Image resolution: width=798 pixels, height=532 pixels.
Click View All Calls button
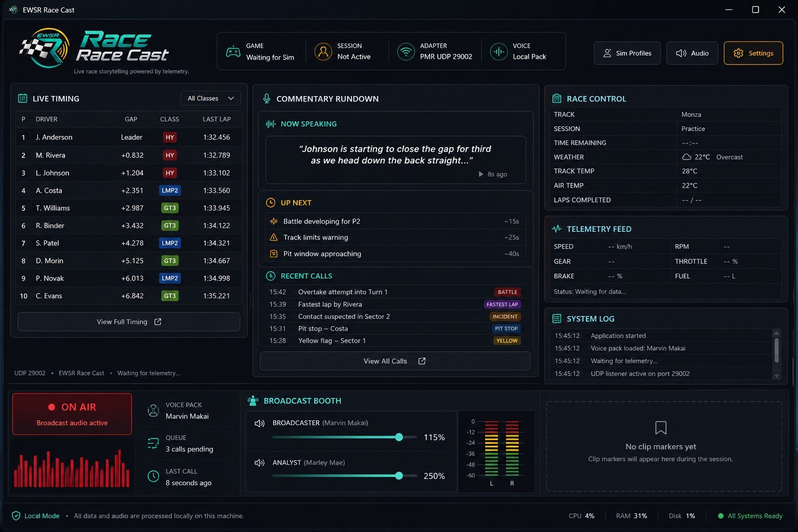tap(395, 361)
